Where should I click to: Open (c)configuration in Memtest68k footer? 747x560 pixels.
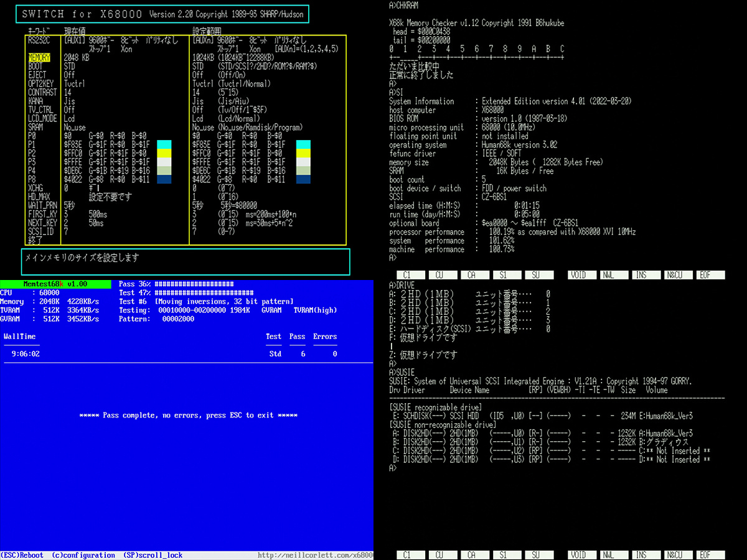pyautogui.click(x=83, y=555)
